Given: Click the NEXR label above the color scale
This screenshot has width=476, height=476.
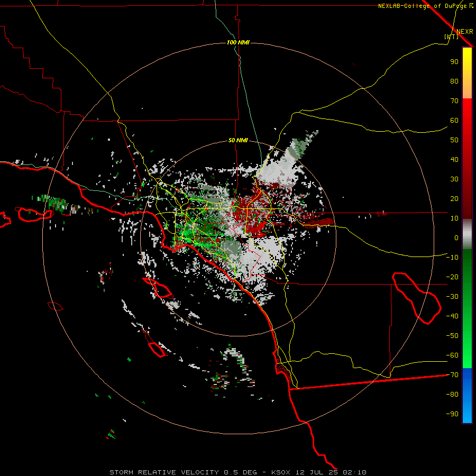Looking at the screenshot, I should (x=465, y=32).
